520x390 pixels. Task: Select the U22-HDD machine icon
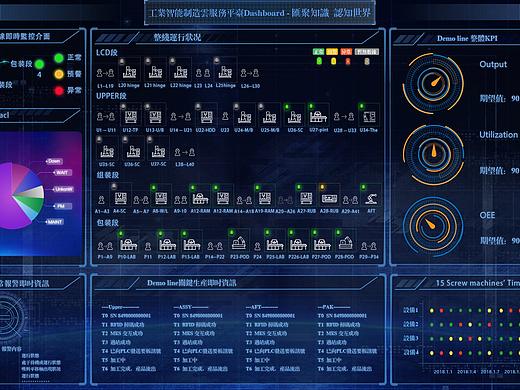pyautogui.click(x=206, y=117)
